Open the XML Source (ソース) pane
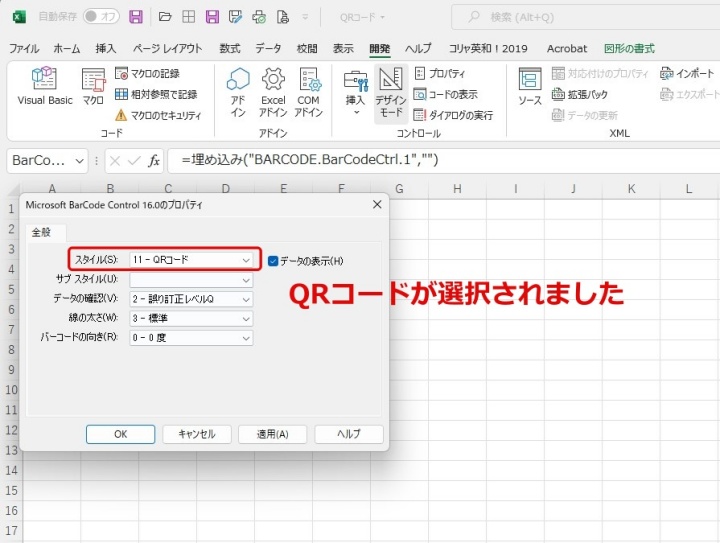720x543 pixels. [x=529, y=86]
